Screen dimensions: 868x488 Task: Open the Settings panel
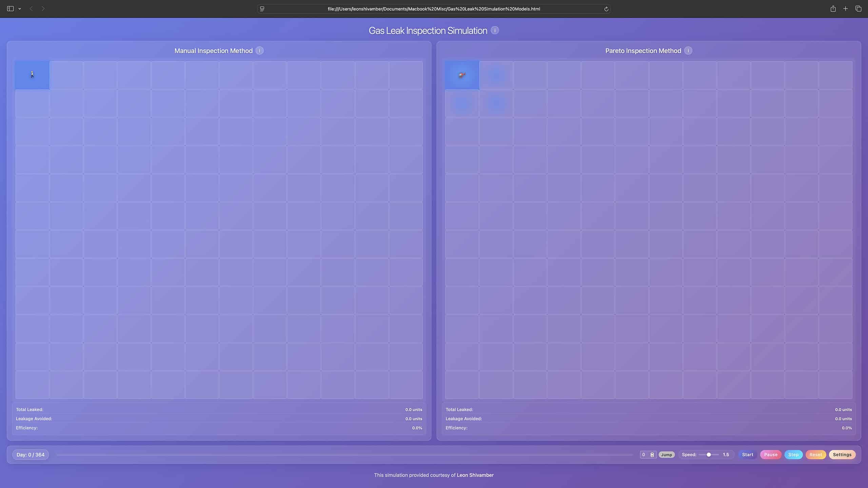[842, 455]
